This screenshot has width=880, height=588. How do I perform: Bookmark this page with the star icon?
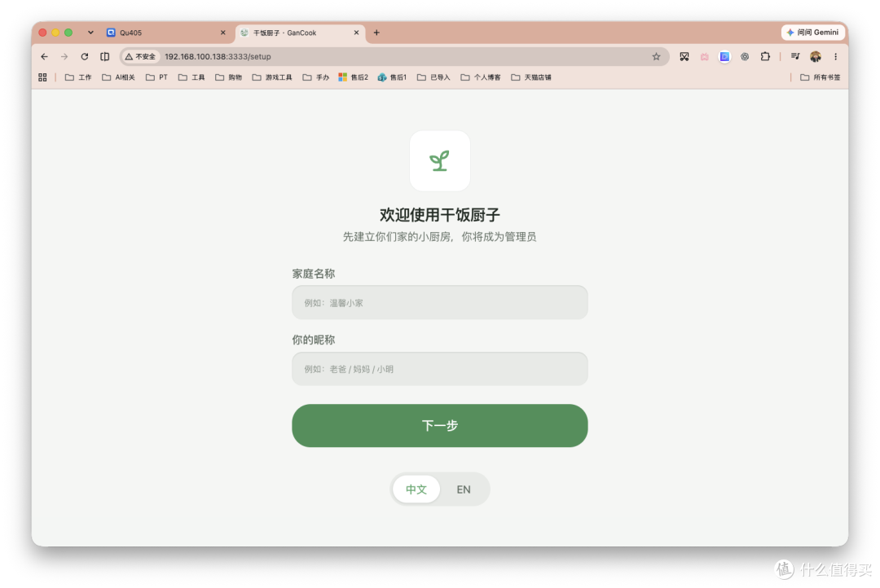click(656, 57)
